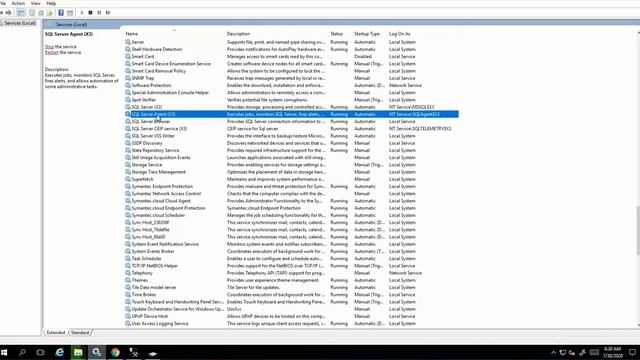Select Symantec.cloud Scheduler service
The width and height of the screenshot is (640, 360).
292,216
